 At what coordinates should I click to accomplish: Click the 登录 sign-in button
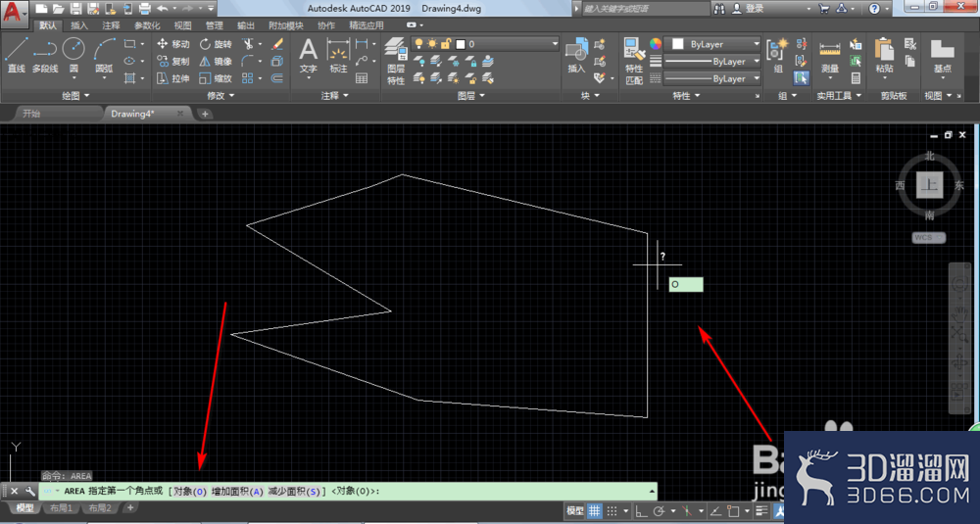(748, 8)
